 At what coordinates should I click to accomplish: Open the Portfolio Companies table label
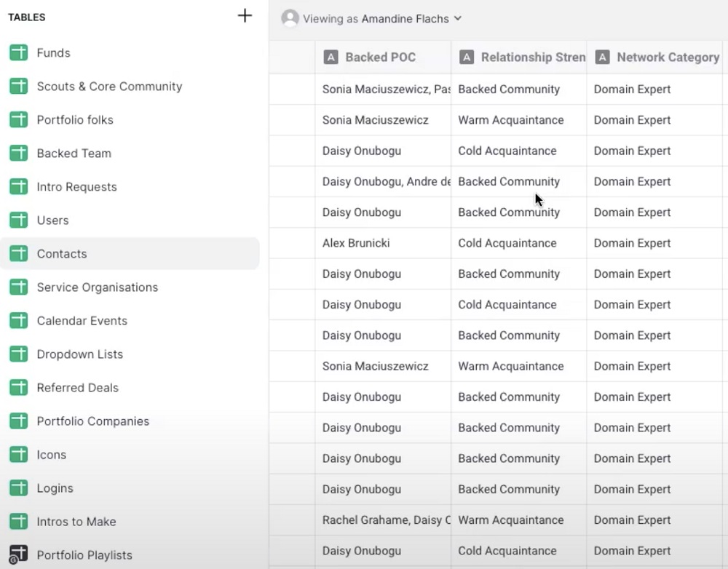coord(93,421)
